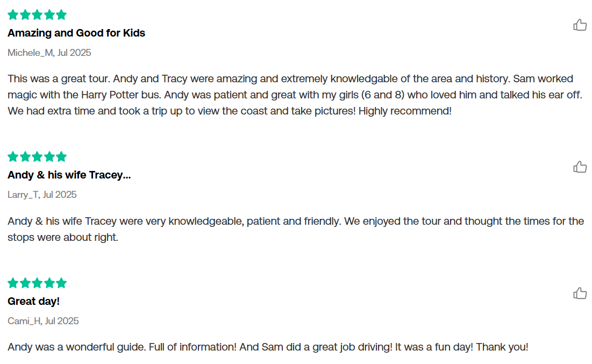The height and width of the screenshot is (364, 592).
Task: Like Michele_M's review with the thumbs-up icon
Action: [x=580, y=25]
